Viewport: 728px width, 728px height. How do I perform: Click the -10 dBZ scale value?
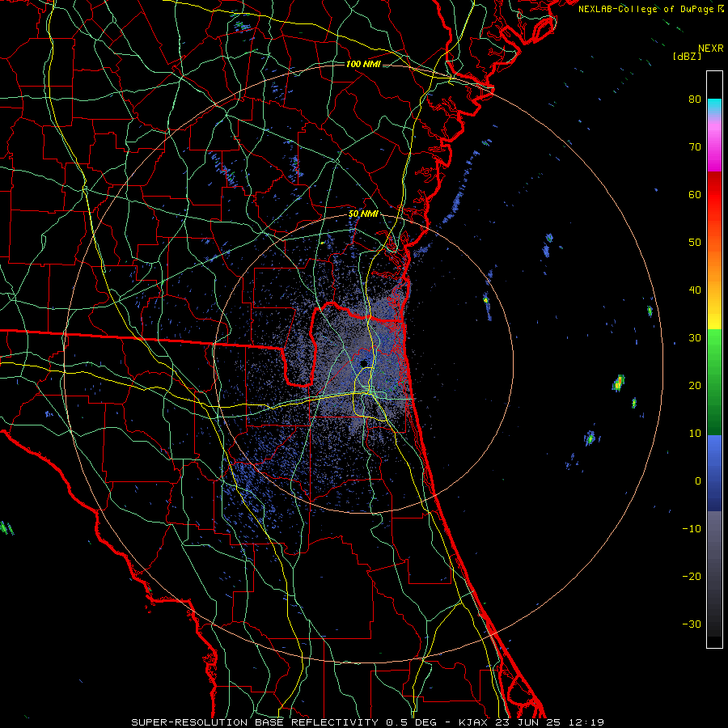[x=692, y=529]
